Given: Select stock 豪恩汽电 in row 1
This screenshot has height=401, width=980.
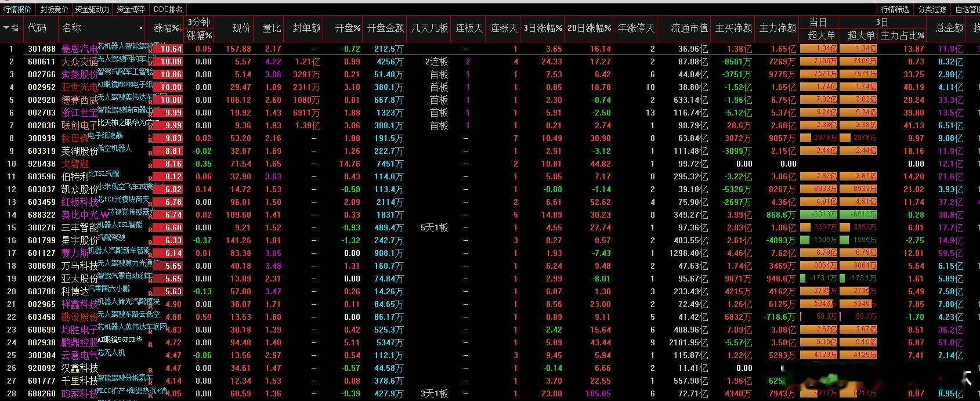Looking at the screenshot, I should pyautogui.click(x=80, y=49).
